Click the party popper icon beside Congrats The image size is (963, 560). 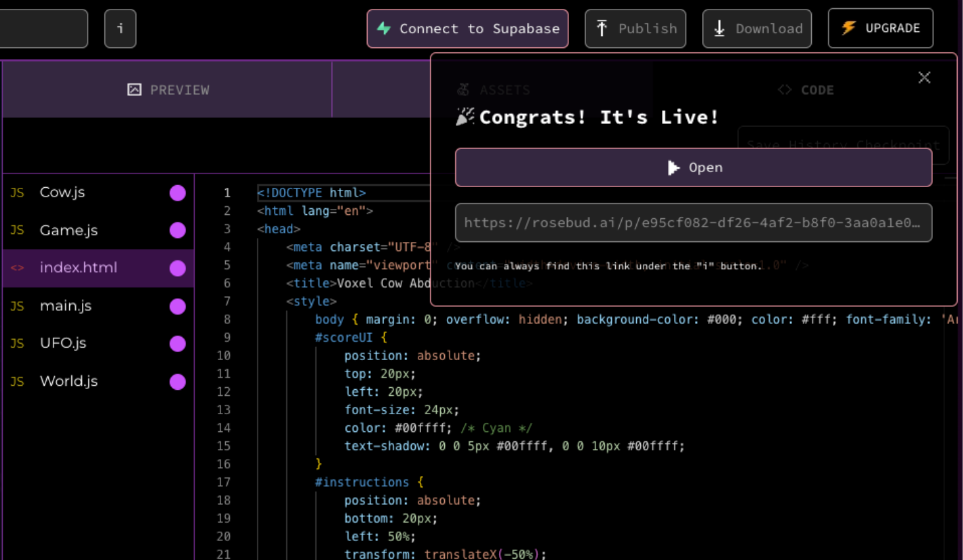[x=465, y=117]
